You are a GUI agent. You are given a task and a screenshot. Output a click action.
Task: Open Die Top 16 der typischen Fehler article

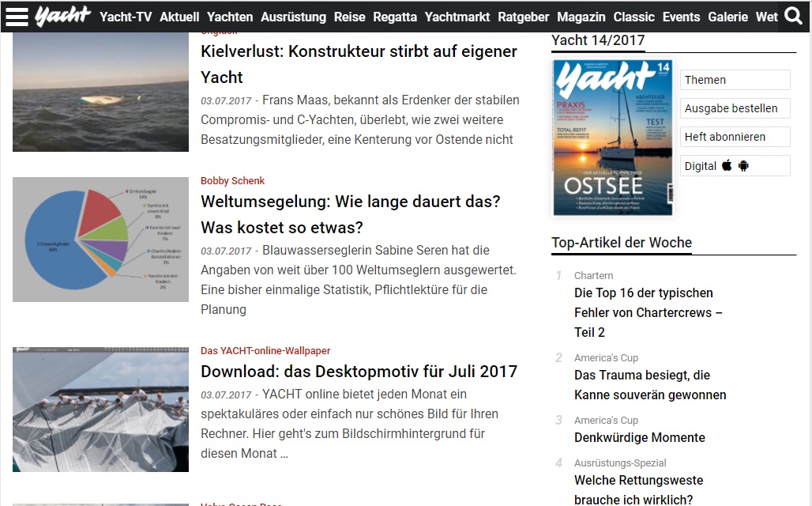click(x=648, y=312)
